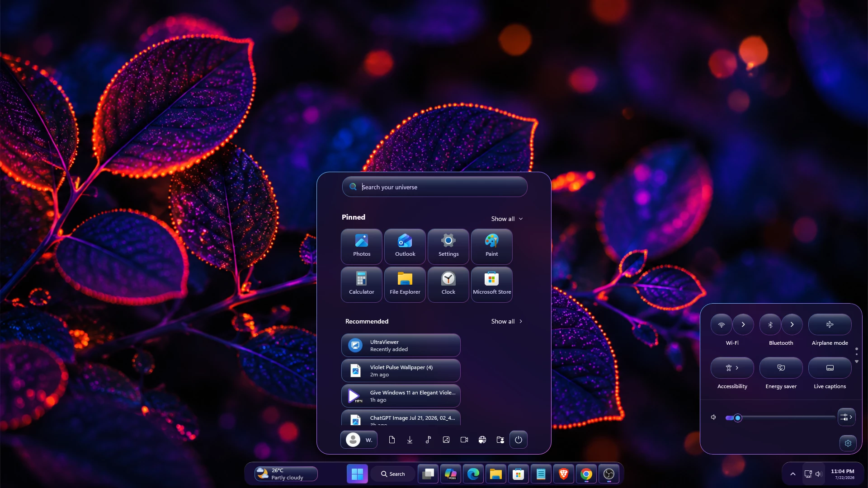The image size is (868, 488).
Task: Open Microsoft Store from the taskbar
Action: tap(519, 474)
